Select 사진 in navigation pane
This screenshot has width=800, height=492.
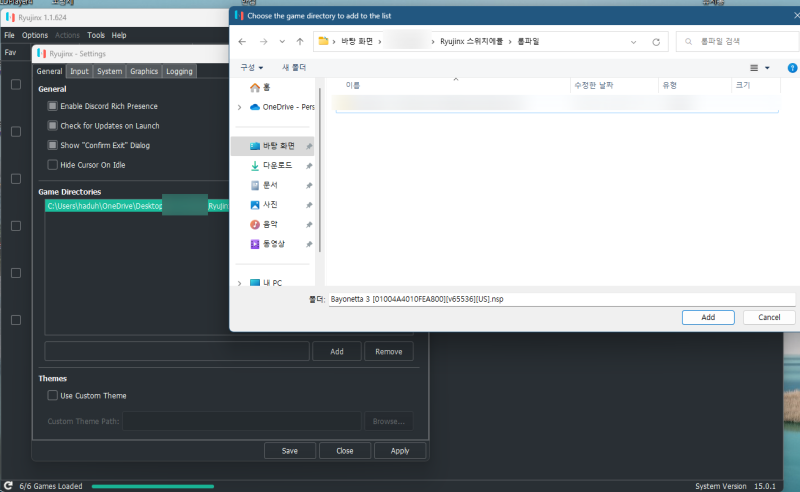coord(272,205)
